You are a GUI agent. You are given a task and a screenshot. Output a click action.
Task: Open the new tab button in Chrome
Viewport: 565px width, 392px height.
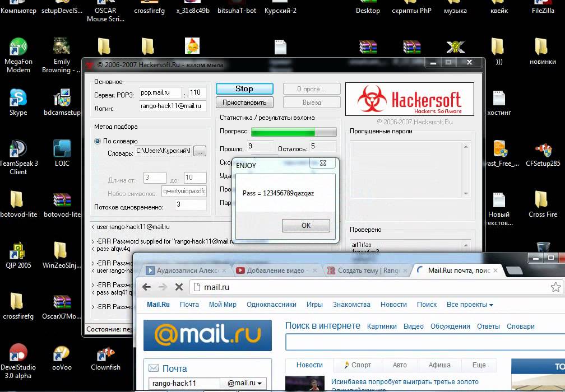point(514,270)
